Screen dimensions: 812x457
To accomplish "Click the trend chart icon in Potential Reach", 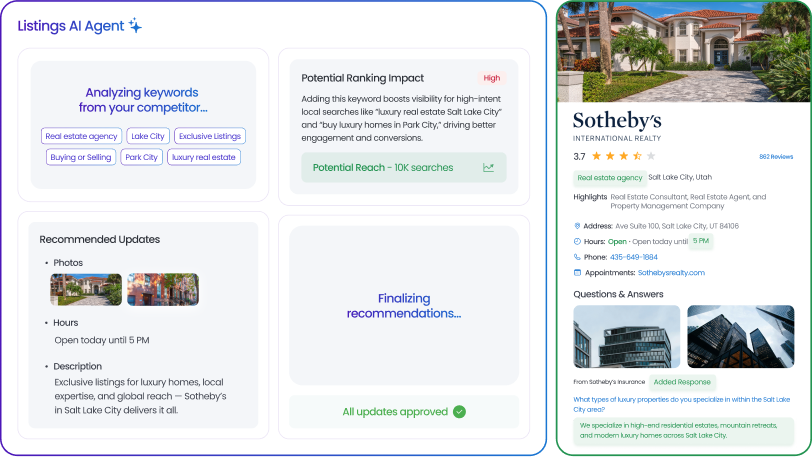I will (488, 167).
